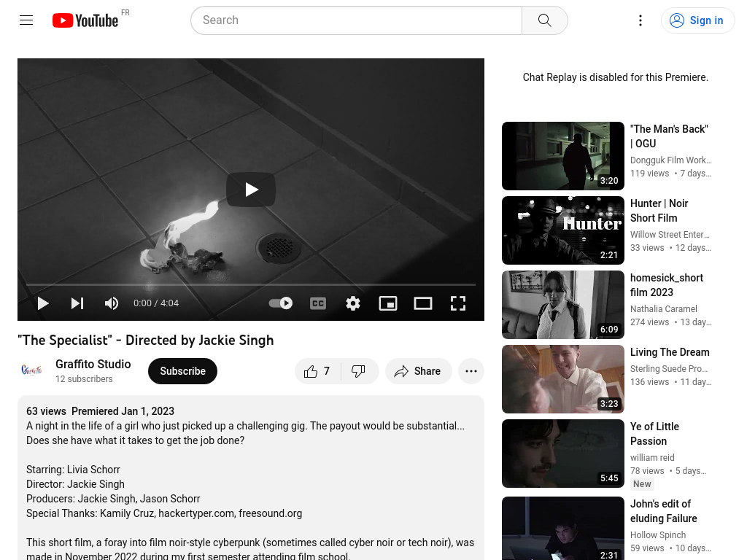Open homesick_short film 2023 thumbnail

(562, 304)
